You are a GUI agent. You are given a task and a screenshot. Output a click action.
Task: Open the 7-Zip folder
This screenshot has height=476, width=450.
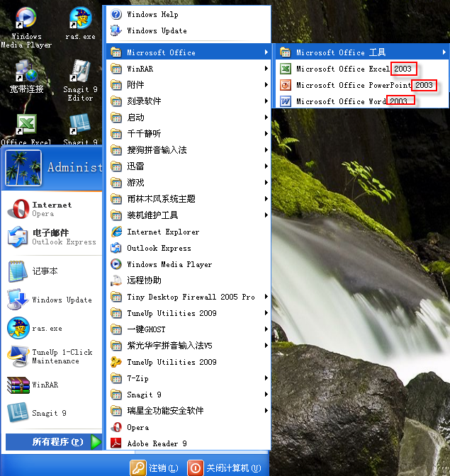pos(189,378)
